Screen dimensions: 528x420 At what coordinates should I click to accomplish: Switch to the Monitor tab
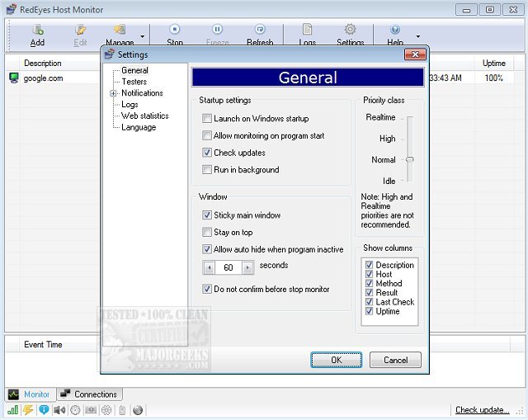pyautogui.click(x=31, y=394)
